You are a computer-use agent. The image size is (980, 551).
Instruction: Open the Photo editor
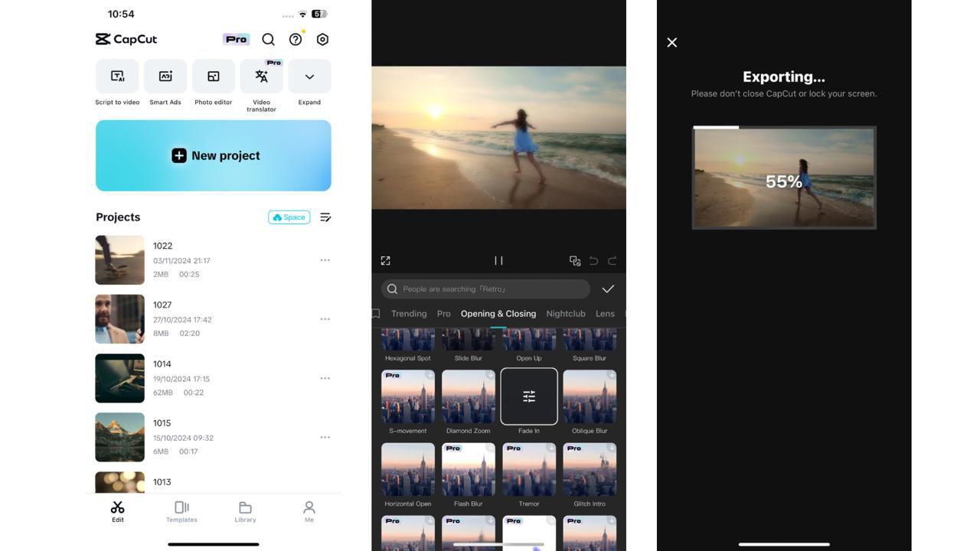pyautogui.click(x=213, y=76)
